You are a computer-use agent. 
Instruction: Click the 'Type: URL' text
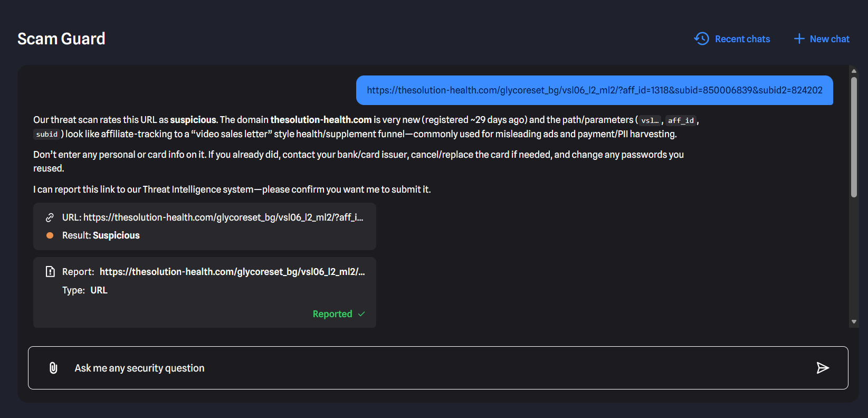[85, 290]
